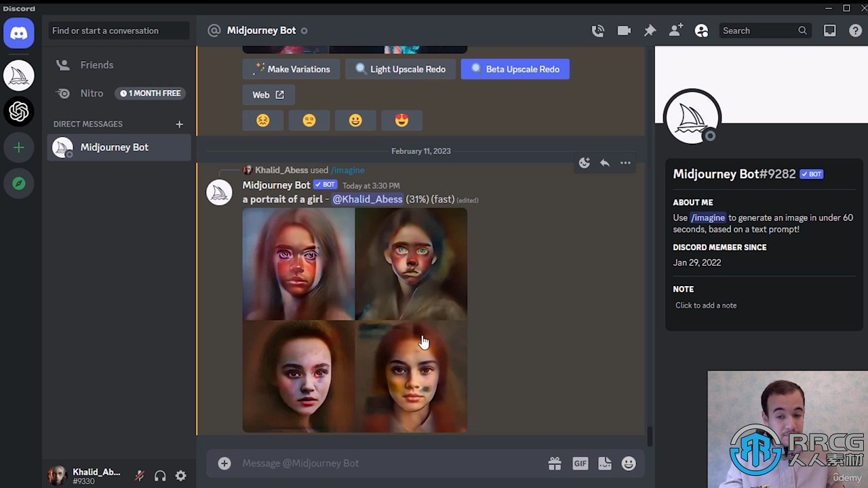The image size is (868, 488).
Task: Open the Midjourney server sailboat icon
Action: tap(19, 75)
